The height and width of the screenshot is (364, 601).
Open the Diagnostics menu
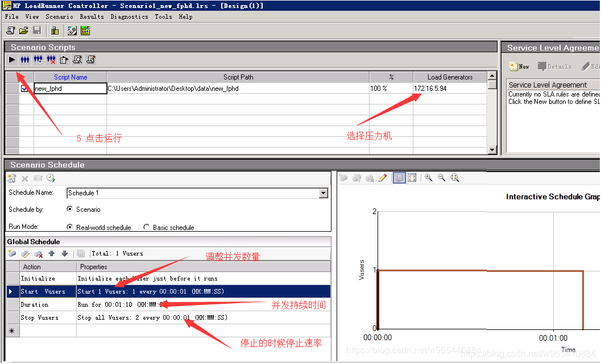tap(129, 16)
